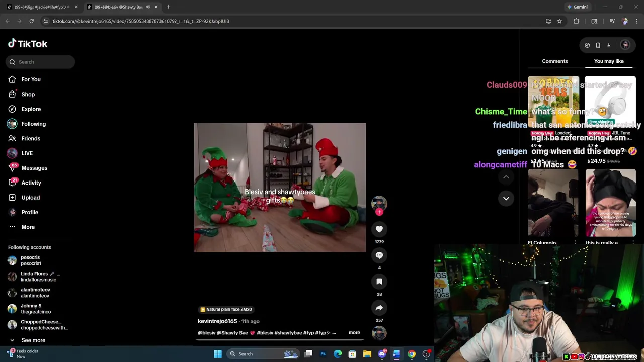Like the video with the heart icon

(x=379, y=229)
